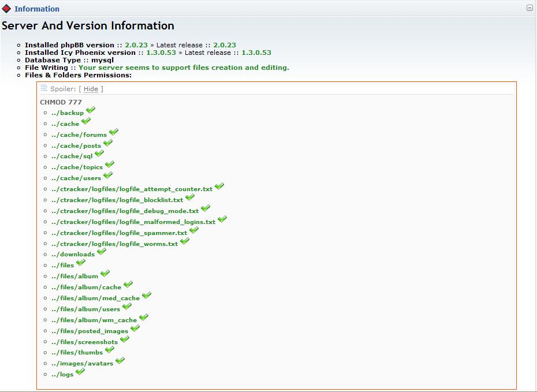Click the checkmark beside logfile_malformed_logins.txt
Screen dimensions: 537x392
pos(222,219)
